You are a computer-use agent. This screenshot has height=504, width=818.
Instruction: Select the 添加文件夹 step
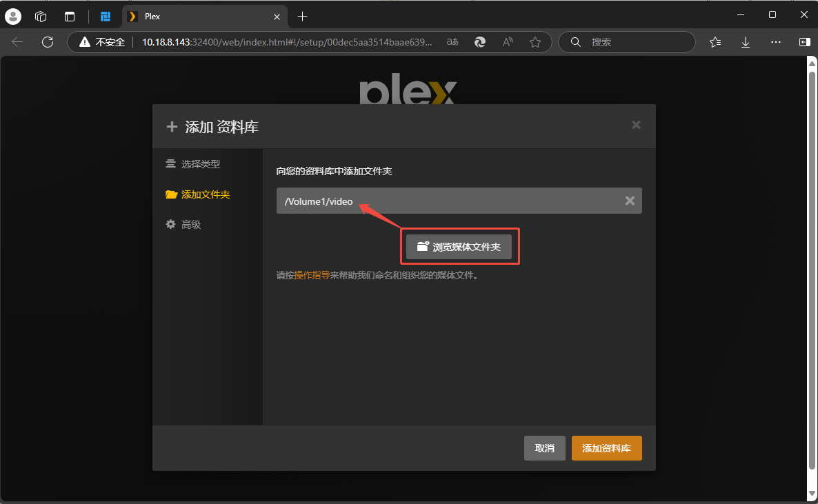point(198,194)
